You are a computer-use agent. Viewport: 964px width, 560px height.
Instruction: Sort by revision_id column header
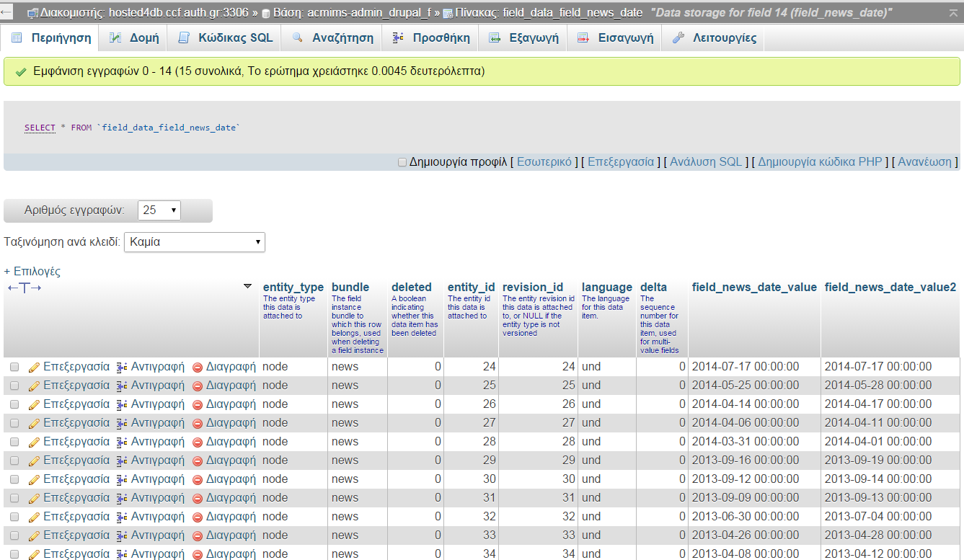[x=533, y=288]
